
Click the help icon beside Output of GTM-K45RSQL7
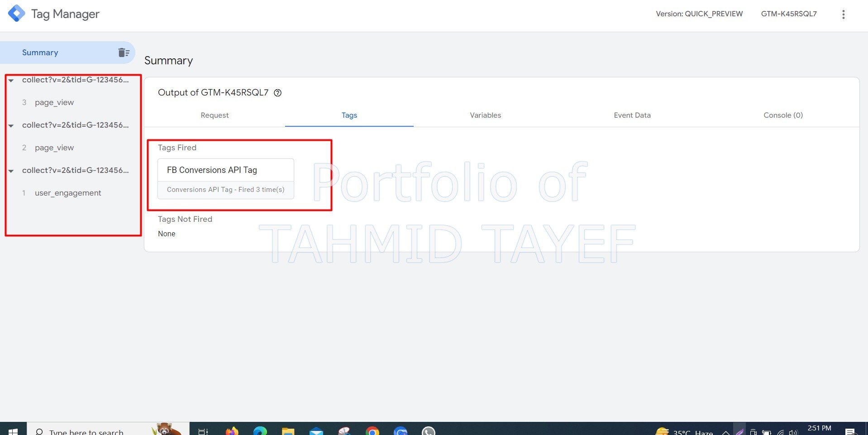pos(277,93)
